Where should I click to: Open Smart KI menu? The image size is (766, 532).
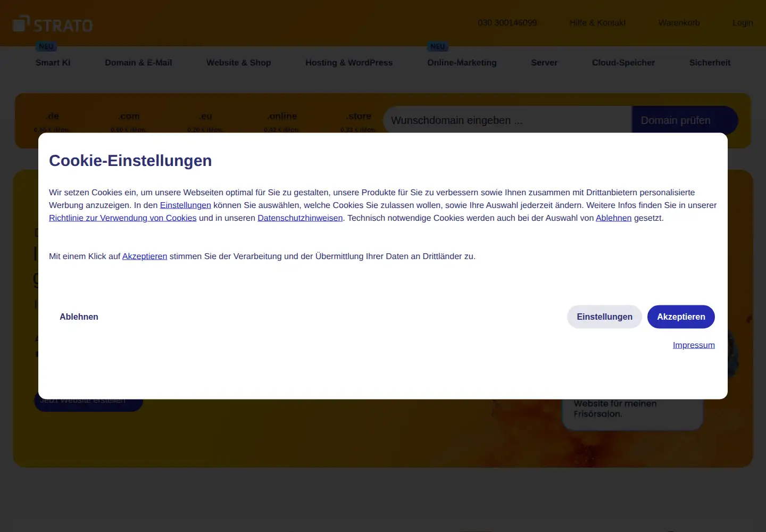(x=53, y=62)
